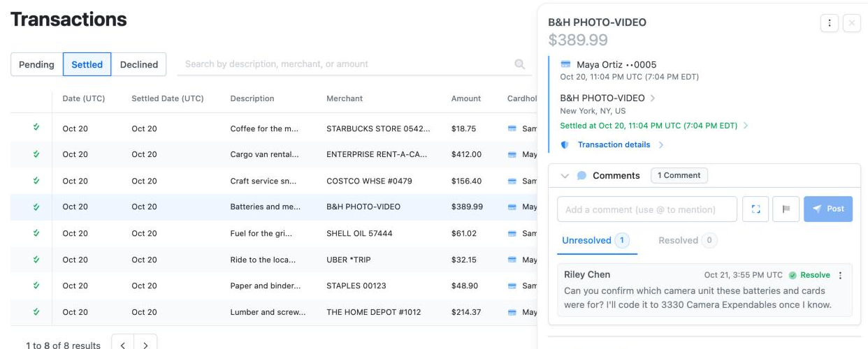Select THE HOME DEPOT #1012 merchant cell
Screen dimensions: 868x349
(374, 312)
